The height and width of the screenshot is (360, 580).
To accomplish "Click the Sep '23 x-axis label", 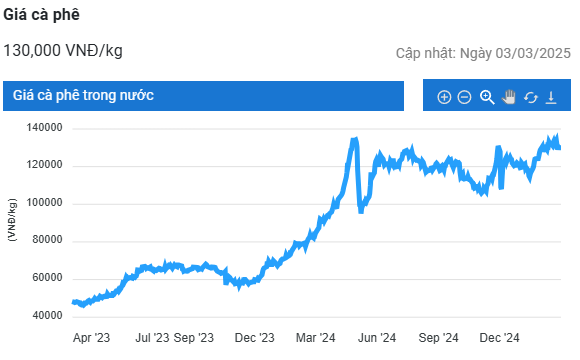I will click(194, 337).
